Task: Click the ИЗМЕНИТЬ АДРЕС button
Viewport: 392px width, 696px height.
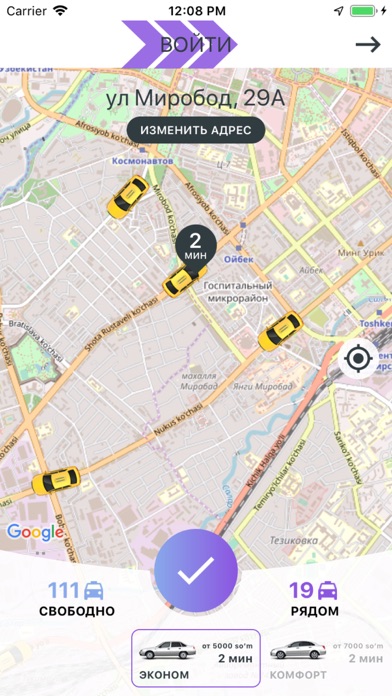Action: click(196, 130)
